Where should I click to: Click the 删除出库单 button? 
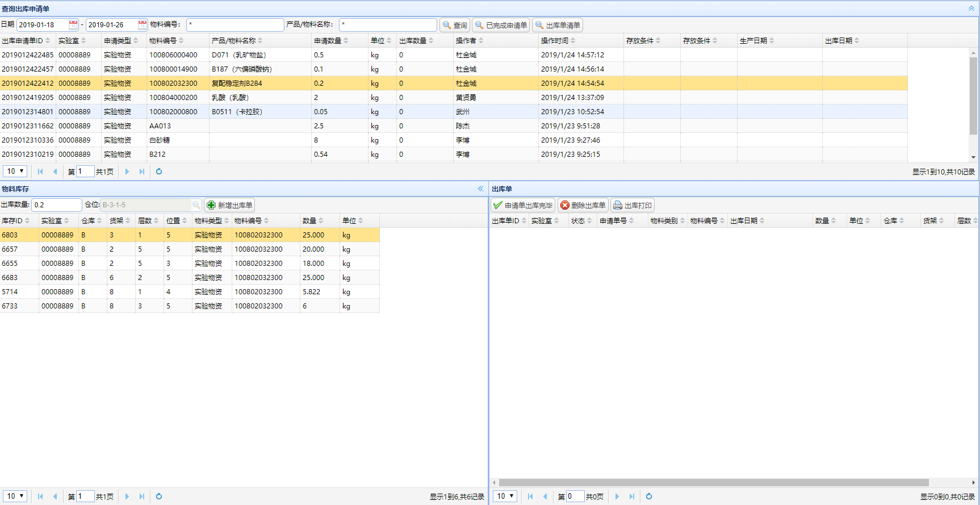[583, 205]
